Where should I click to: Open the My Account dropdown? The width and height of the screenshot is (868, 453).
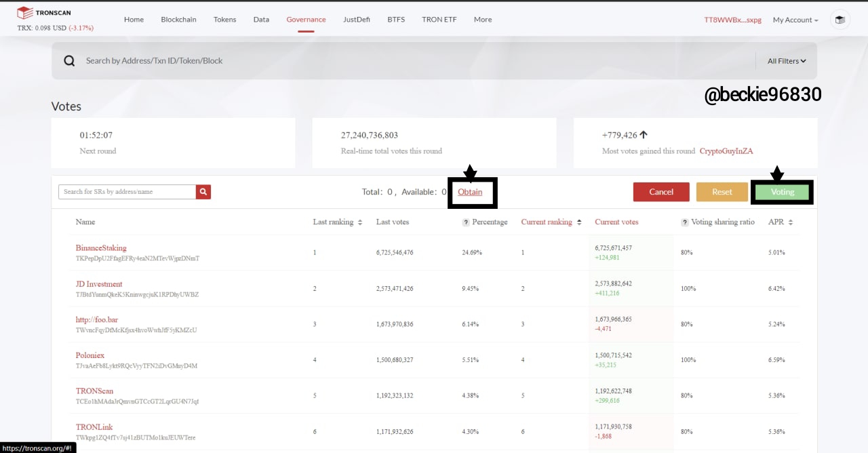(795, 20)
